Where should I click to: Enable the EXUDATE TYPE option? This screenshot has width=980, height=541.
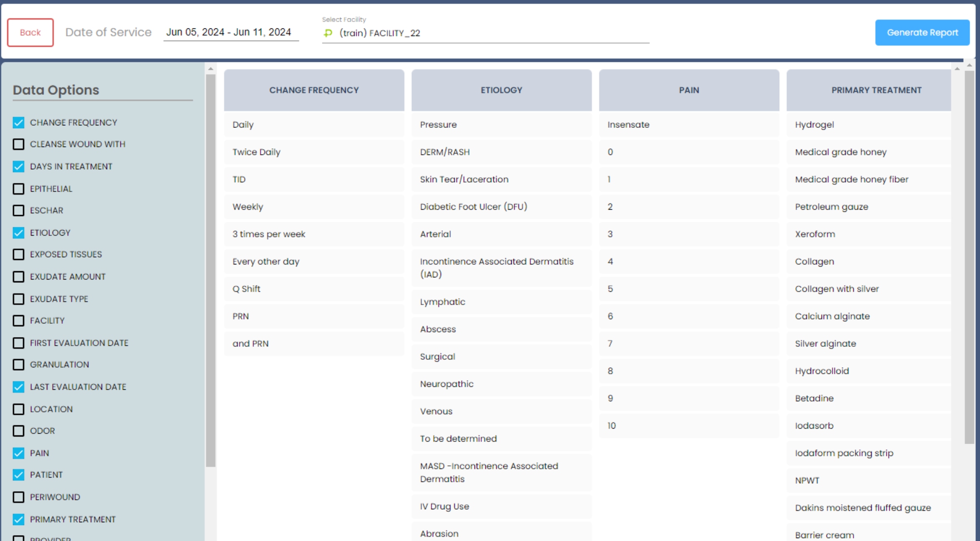click(x=18, y=299)
